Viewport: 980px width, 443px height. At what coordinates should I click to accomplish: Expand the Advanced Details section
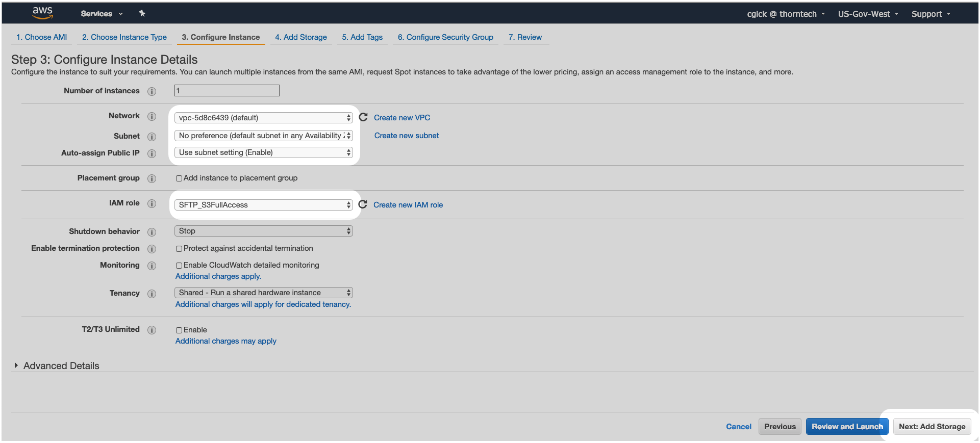click(x=16, y=366)
